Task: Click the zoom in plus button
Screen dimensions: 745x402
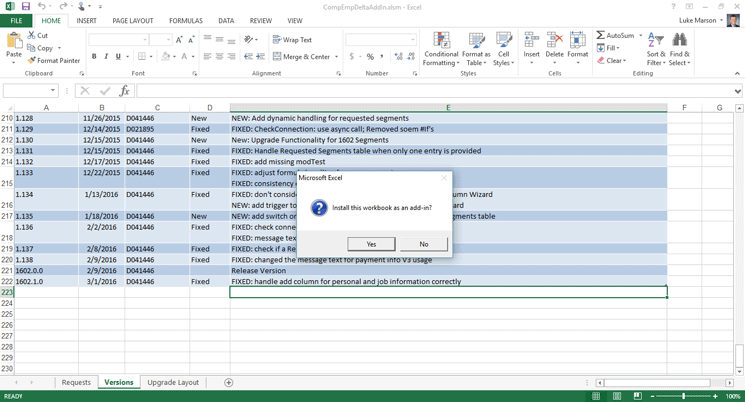Action: [x=715, y=396]
